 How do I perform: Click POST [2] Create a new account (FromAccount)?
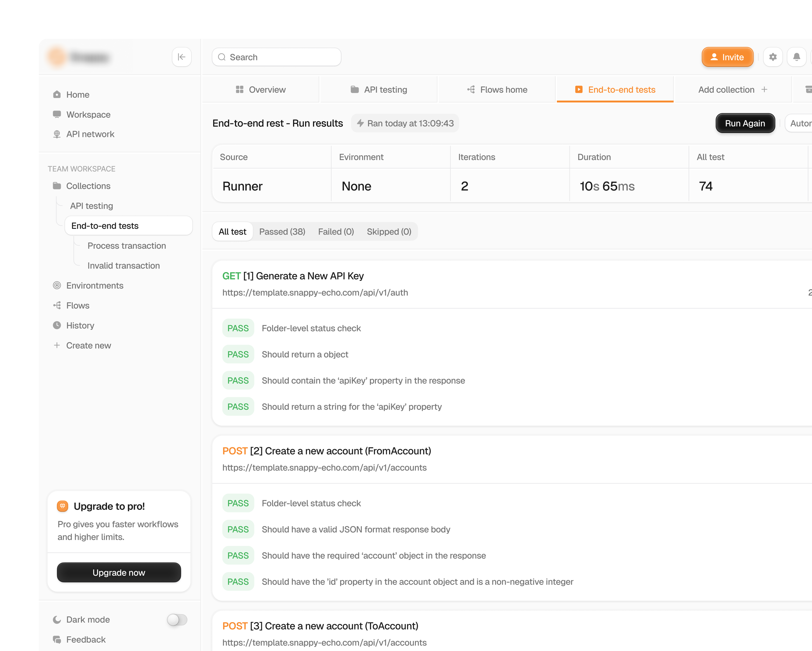(327, 451)
